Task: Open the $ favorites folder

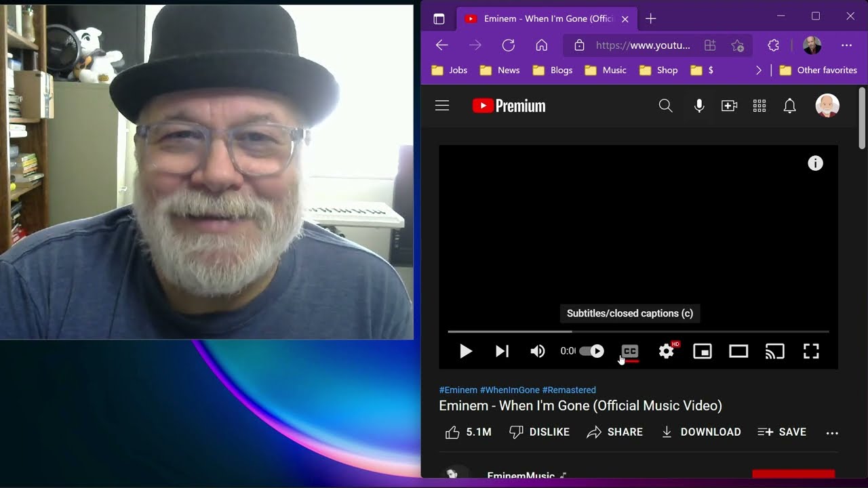Action: coord(702,70)
